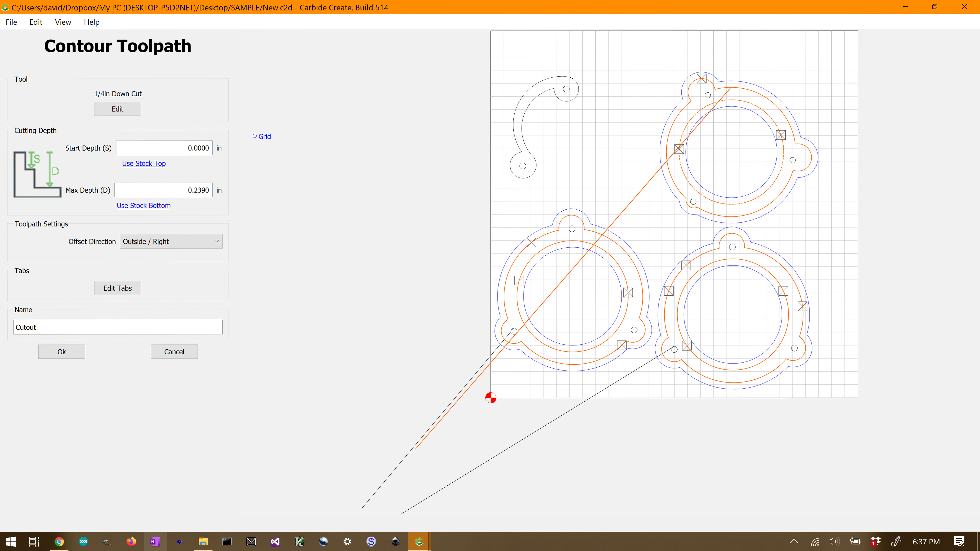Switch to OneNote in the taskbar
980x551 pixels.
155,542
